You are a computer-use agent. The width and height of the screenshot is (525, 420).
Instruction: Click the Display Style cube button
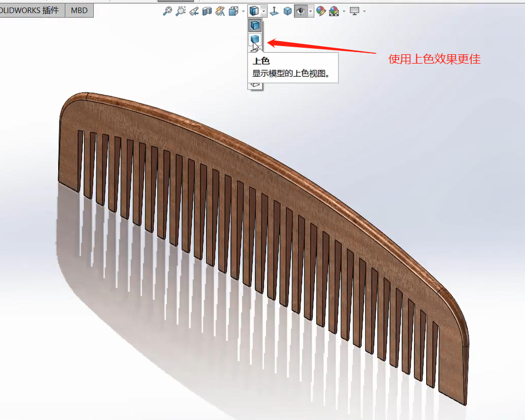click(254, 11)
